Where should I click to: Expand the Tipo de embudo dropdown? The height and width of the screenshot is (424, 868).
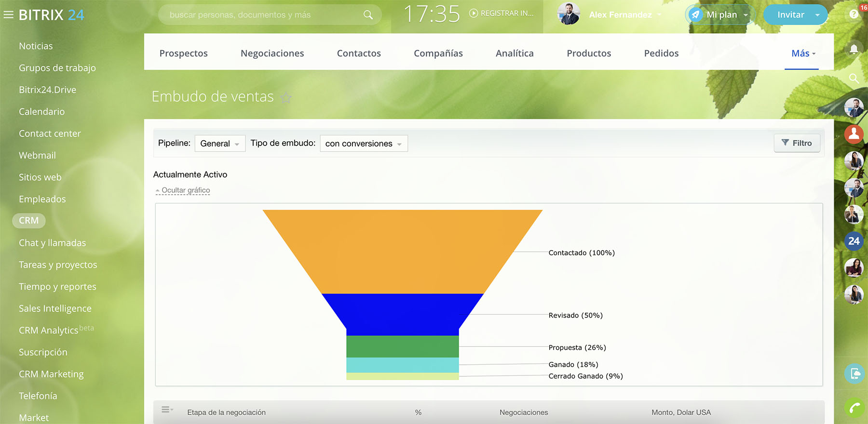point(364,144)
